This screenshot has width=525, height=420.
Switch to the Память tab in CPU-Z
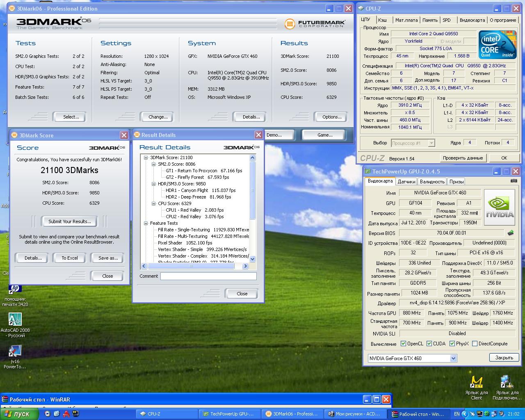[x=430, y=20]
